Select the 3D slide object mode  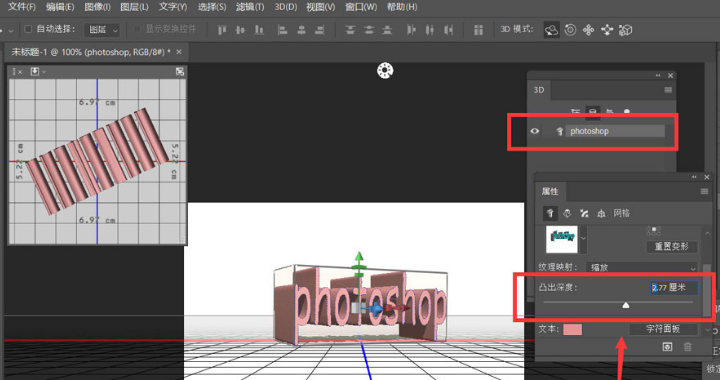607,30
